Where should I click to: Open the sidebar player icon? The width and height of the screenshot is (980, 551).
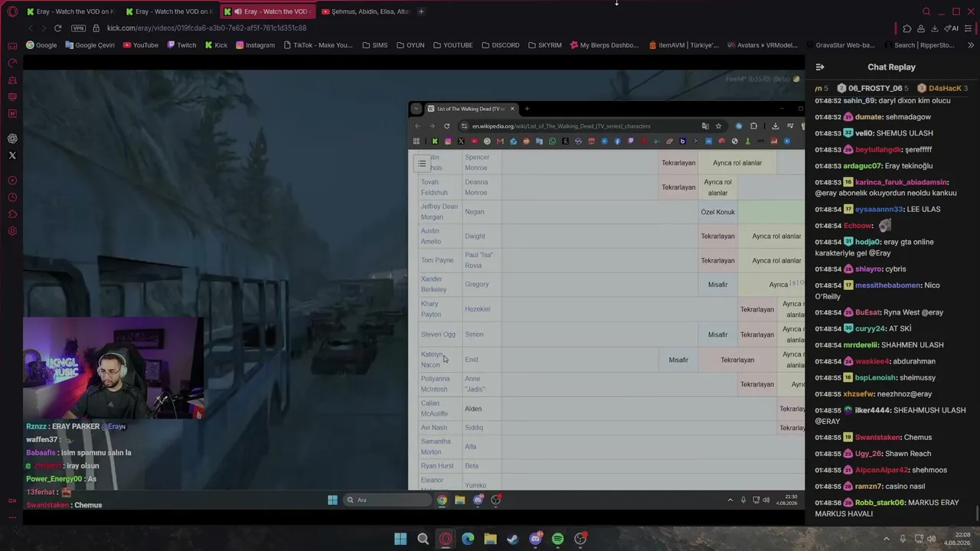click(12, 181)
